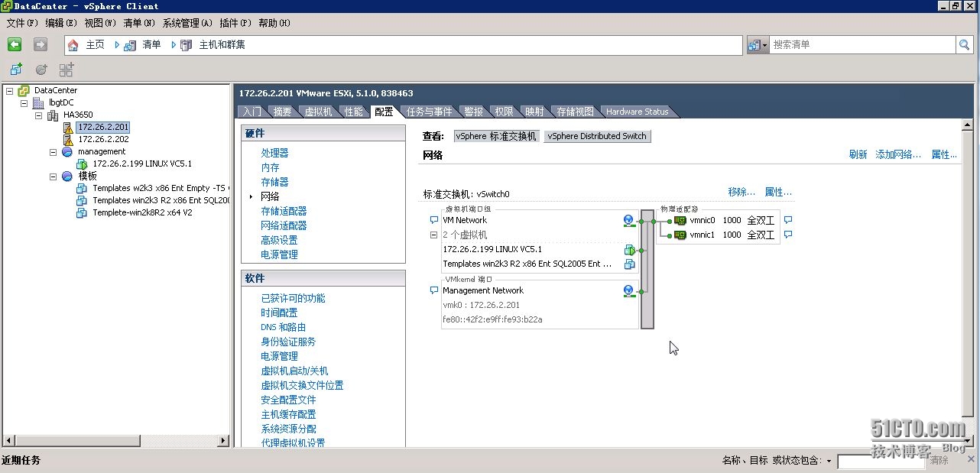This screenshot has width=980, height=473.
Task: Open the 文件(F) menu
Action: point(22,23)
